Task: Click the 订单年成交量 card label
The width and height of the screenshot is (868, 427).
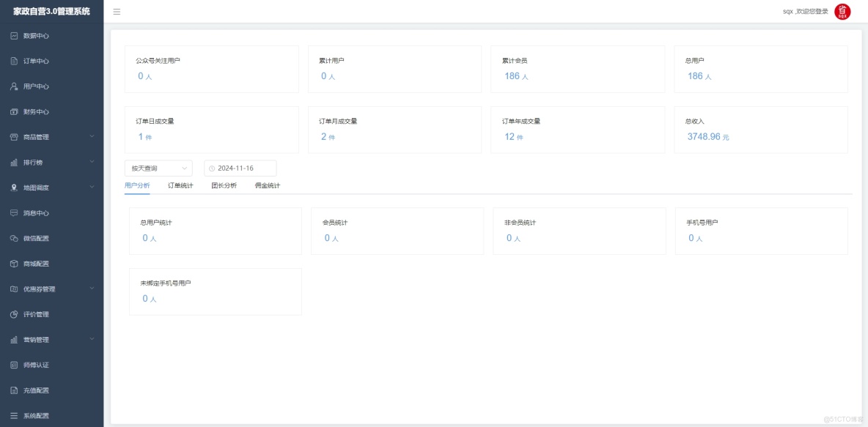Action: tap(521, 121)
